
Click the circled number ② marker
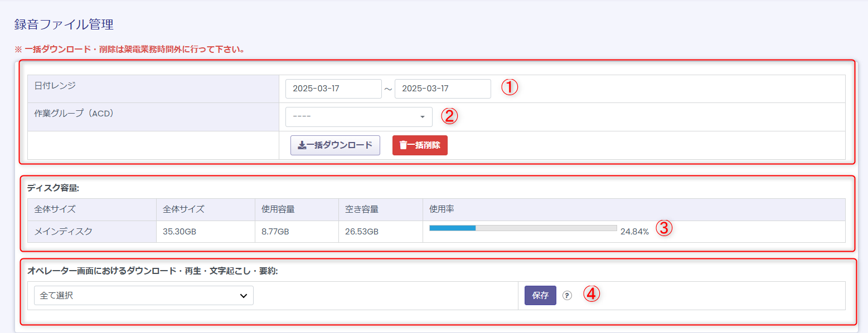click(x=449, y=116)
